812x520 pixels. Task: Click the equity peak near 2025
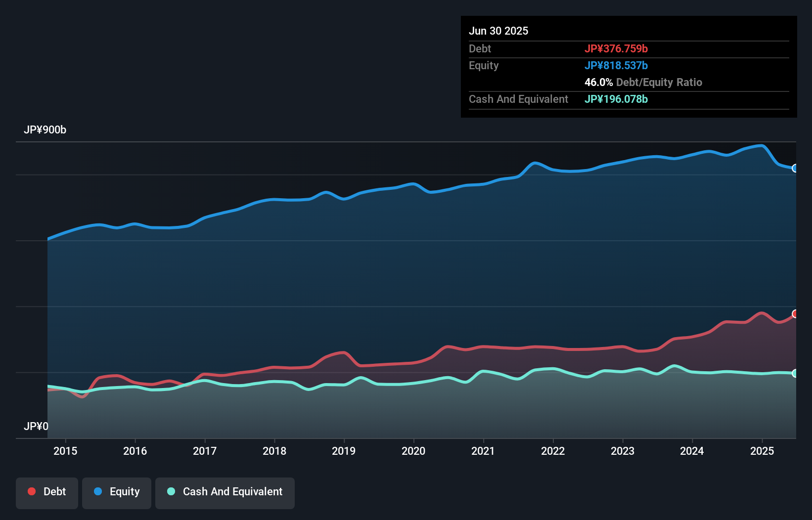(x=760, y=145)
